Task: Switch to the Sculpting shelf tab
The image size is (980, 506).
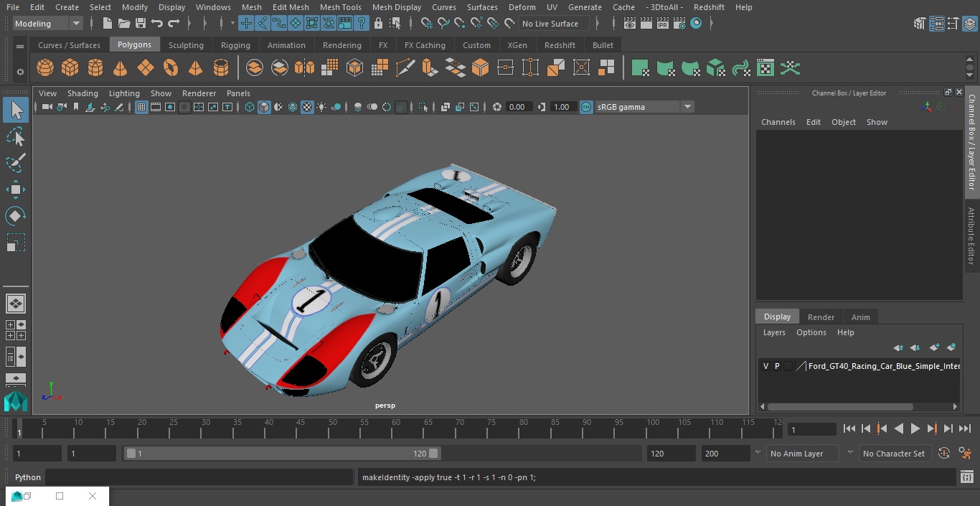Action: click(186, 45)
